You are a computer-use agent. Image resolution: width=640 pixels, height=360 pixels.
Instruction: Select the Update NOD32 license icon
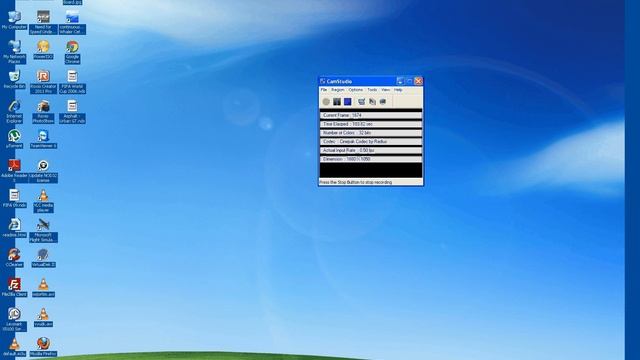click(x=43, y=171)
